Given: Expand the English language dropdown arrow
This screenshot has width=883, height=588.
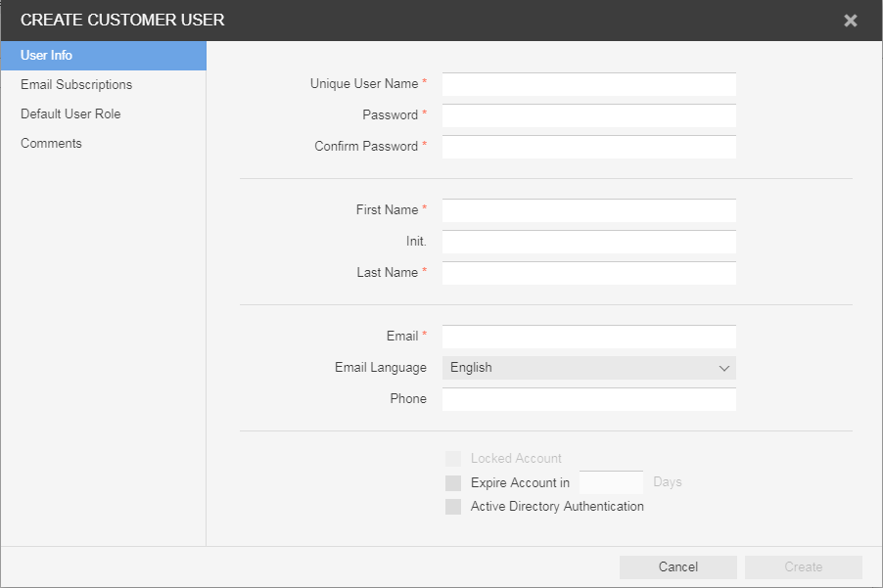Looking at the screenshot, I should coord(724,369).
